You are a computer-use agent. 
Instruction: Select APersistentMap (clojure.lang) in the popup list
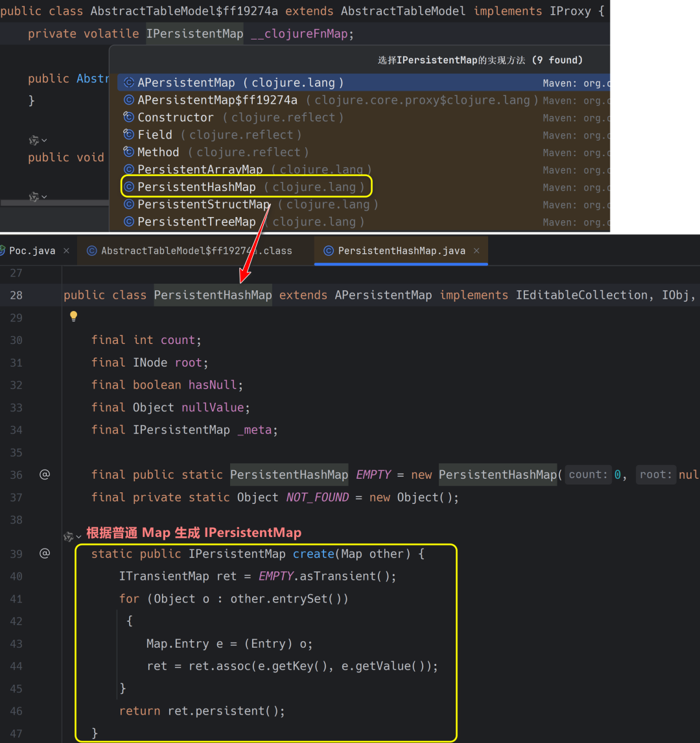pyautogui.click(x=363, y=82)
